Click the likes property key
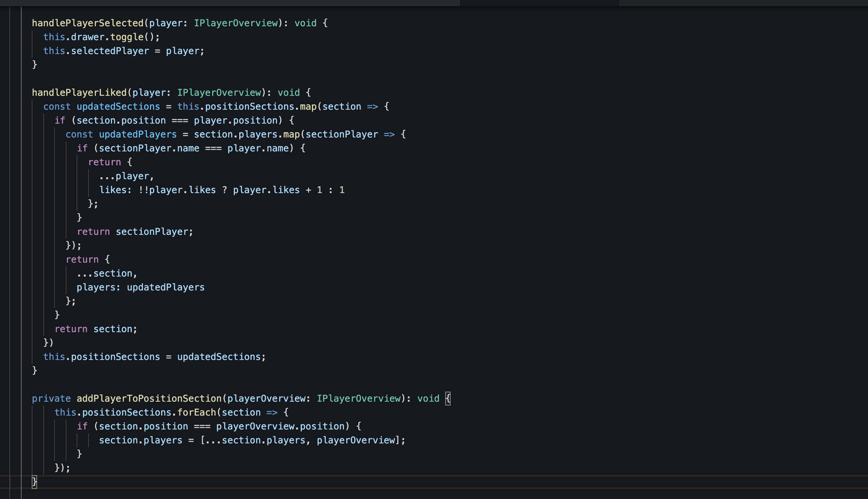 (114, 190)
